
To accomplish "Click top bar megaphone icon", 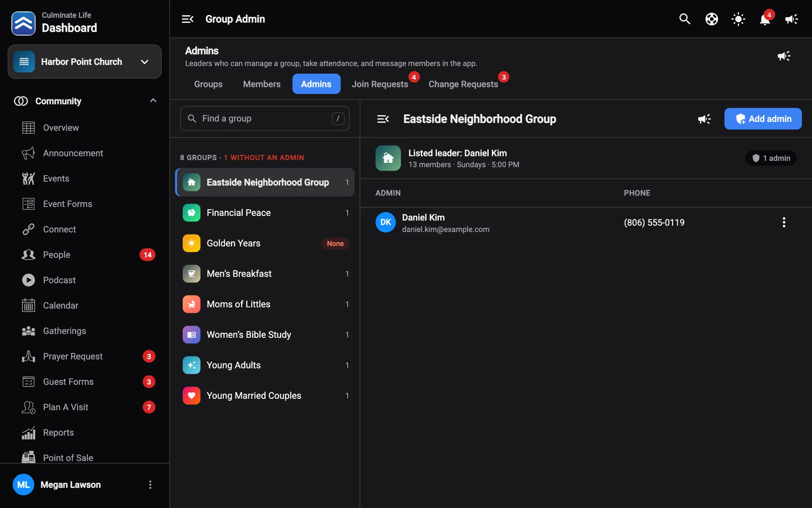I will 791,19.
